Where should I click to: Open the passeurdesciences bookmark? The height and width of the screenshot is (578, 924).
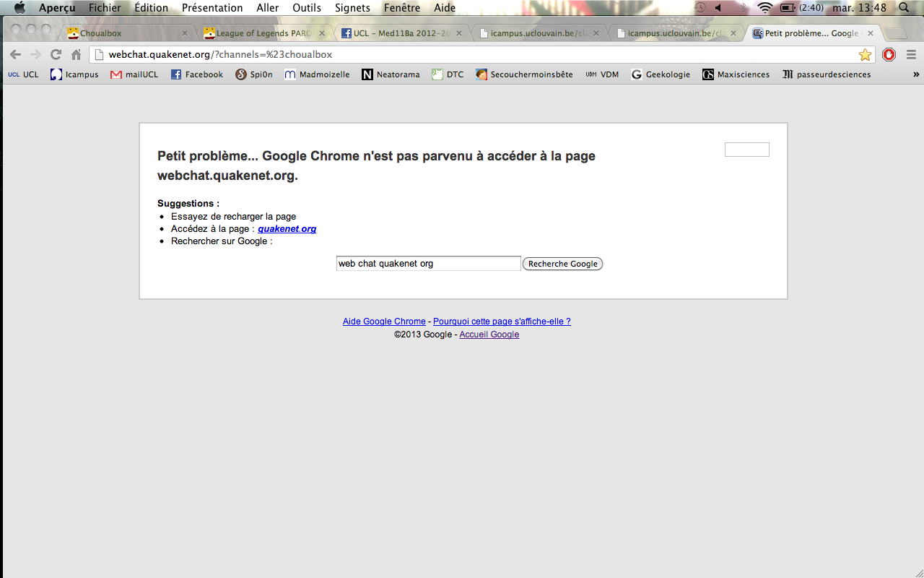[827, 74]
